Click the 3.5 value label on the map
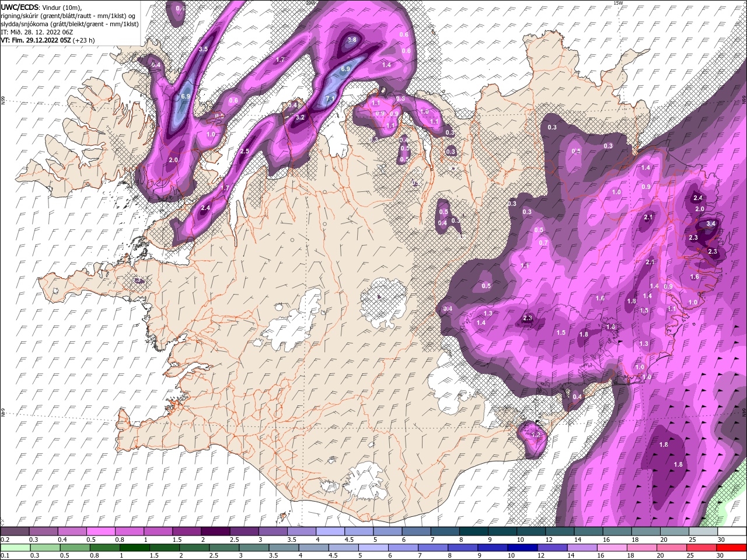The height and width of the screenshot is (560, 747). tap(203, 49)
